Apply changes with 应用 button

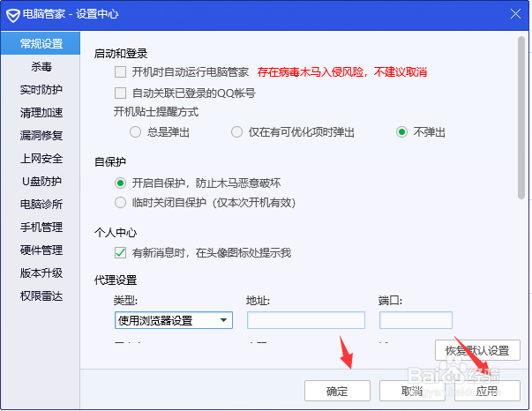point(487,391)
